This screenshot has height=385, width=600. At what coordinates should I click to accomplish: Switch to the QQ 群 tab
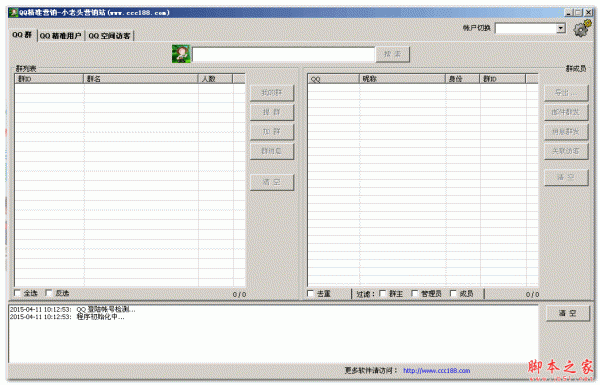pos(22,35)
